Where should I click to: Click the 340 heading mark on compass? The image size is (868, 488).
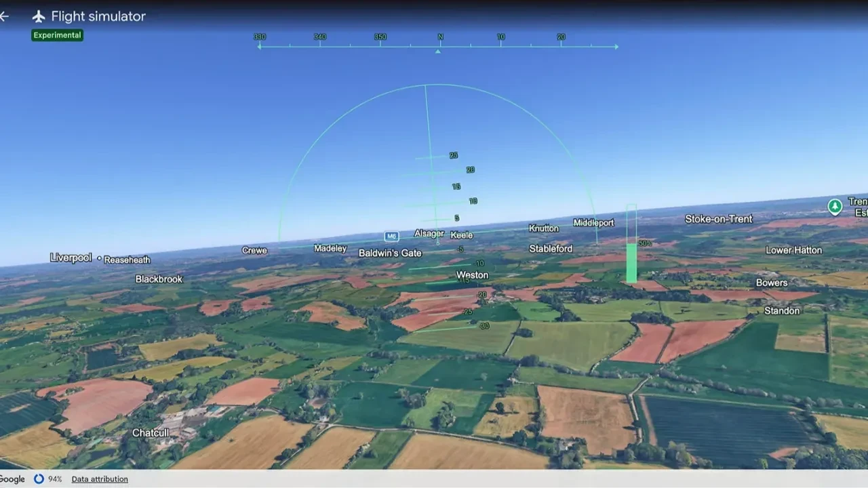[319, 37]
